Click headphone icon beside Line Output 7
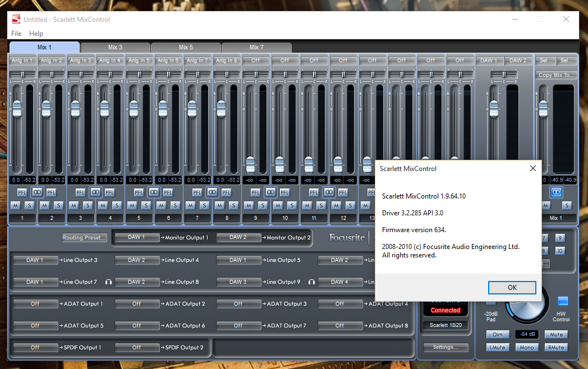 [108, 282]
